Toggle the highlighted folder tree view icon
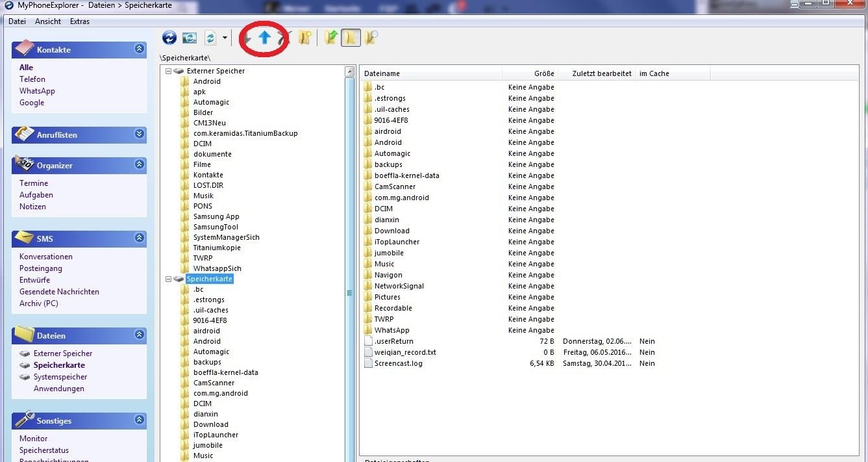Screen dimensions: 868x462 point(350,38)
